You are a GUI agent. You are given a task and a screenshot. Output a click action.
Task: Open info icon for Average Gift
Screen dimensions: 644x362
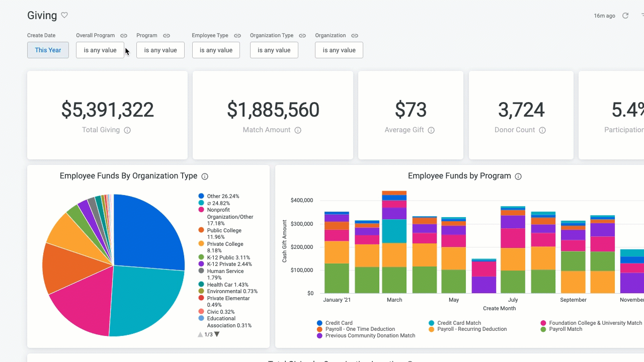(431, 130)
